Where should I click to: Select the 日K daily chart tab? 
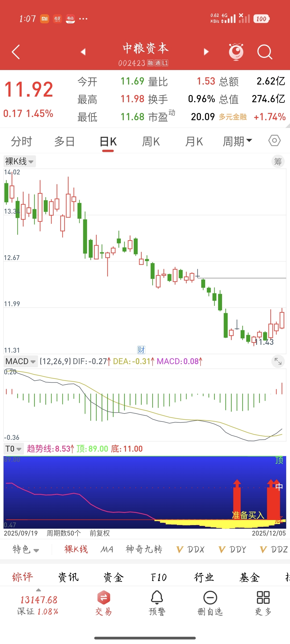[x=108, y=141]
